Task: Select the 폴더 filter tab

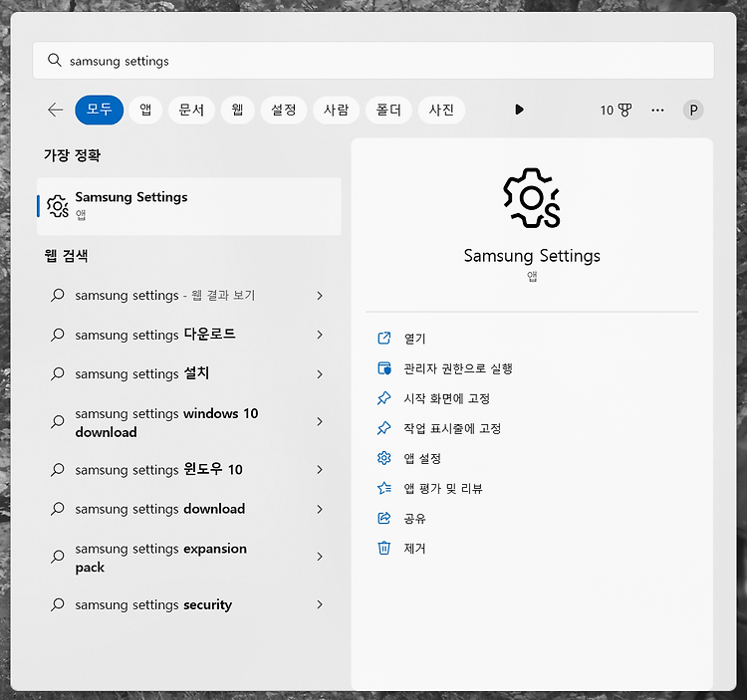Action: click(x=388, y=110)
